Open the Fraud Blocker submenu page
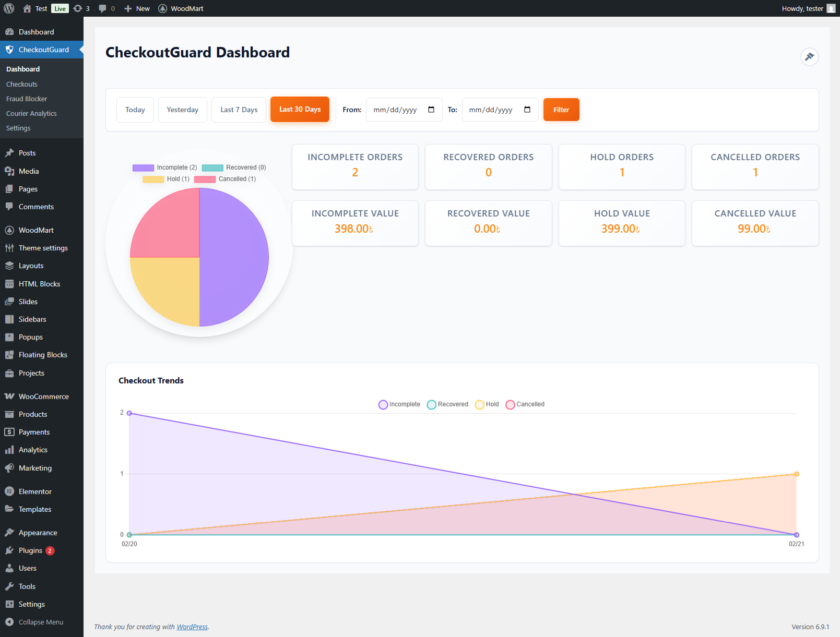 point(27,99)
